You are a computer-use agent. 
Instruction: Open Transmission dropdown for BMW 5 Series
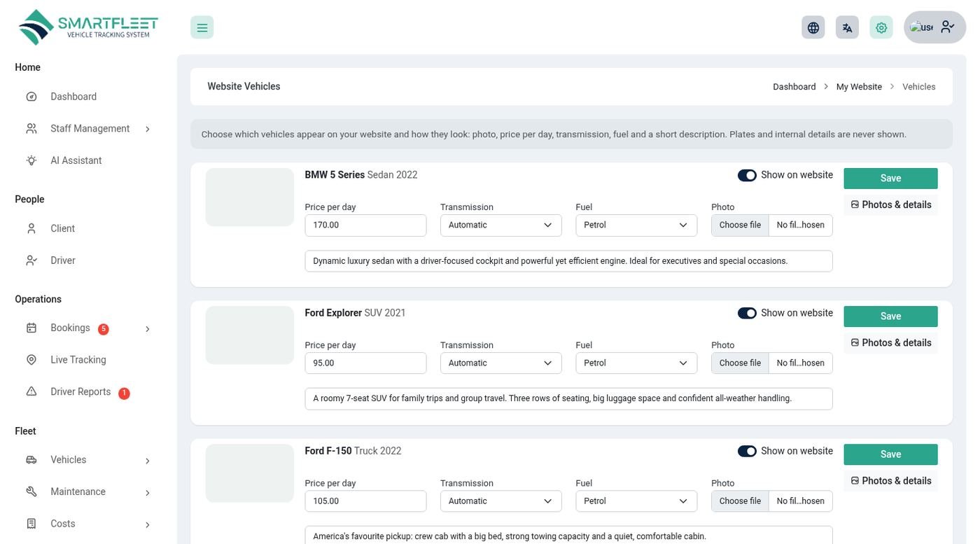[x=501, y=225]
